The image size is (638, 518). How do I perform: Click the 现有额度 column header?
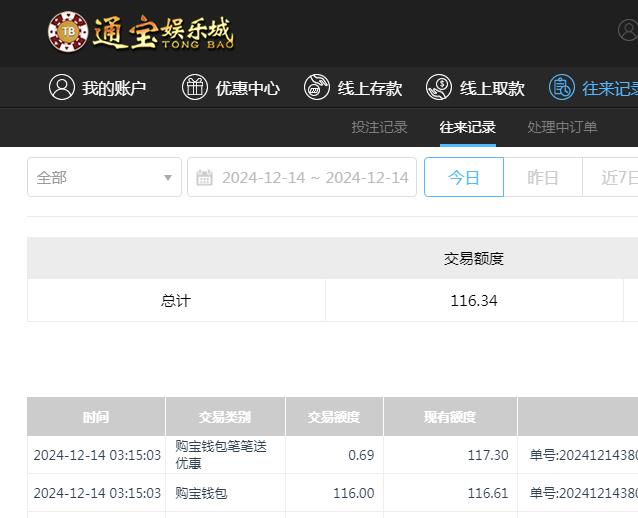tap(450, 417)
